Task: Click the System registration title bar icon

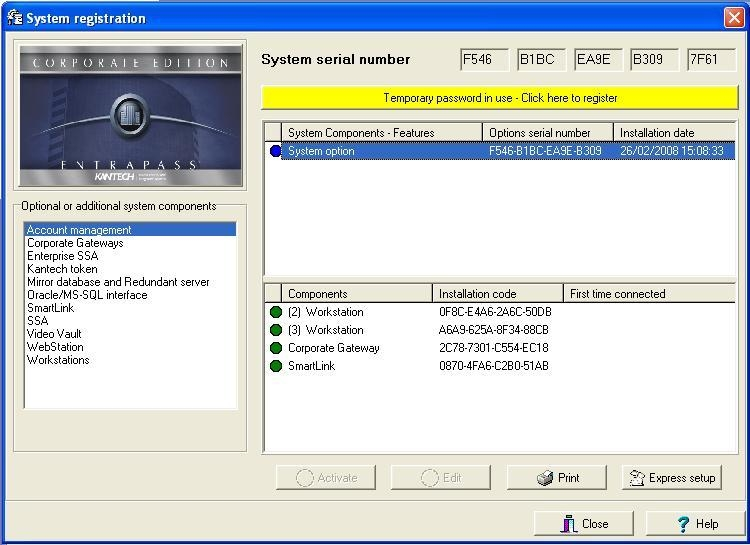Action: (x=15, y=18)
